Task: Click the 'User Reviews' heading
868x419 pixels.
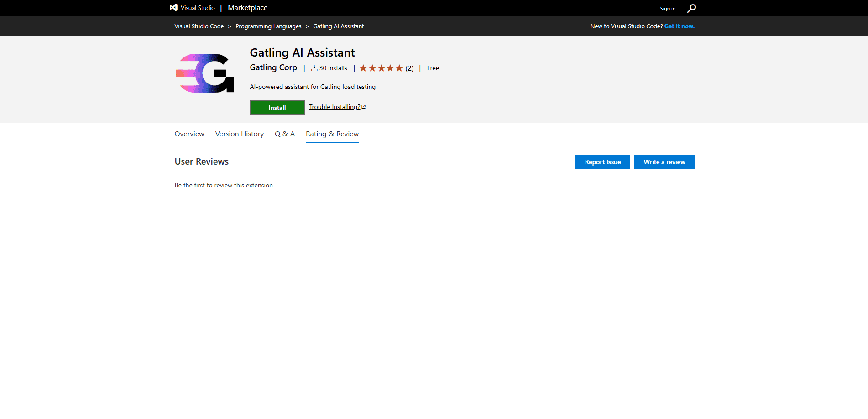Action: point(202,162)
